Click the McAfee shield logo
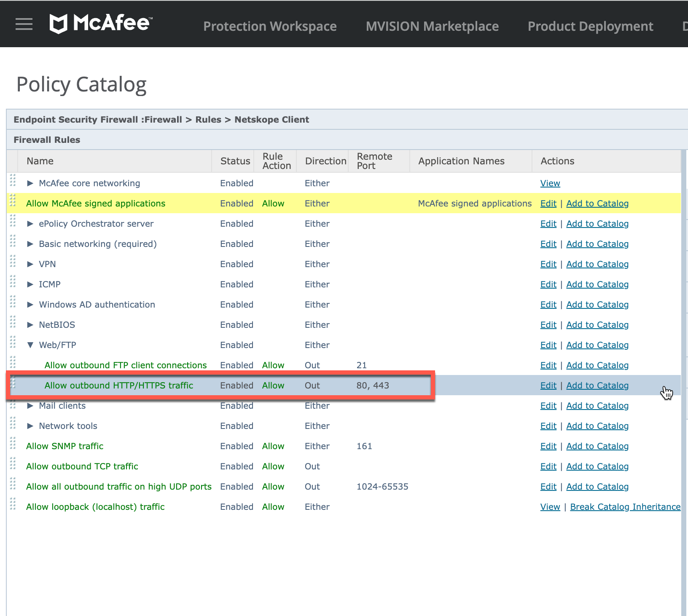This screenshot has width=688, height=616. click(58, 24)
